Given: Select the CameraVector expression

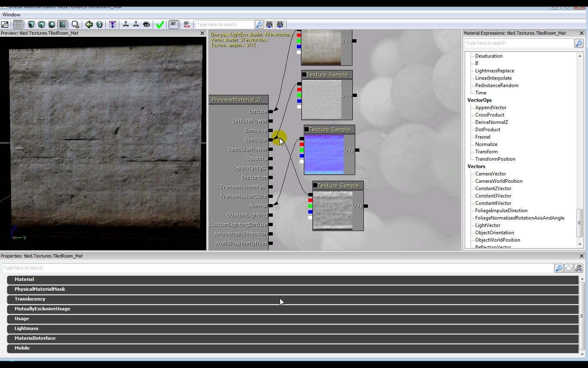Looking at the screenshot, I should tap(490, 174).
